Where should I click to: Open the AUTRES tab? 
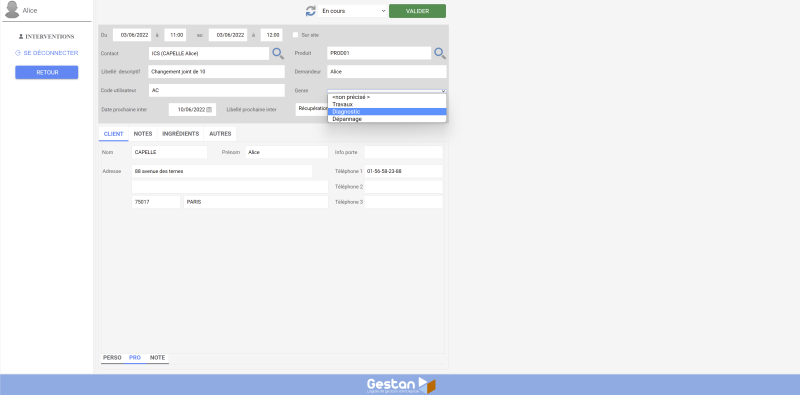pyautogui.click(x=220, y=134)
